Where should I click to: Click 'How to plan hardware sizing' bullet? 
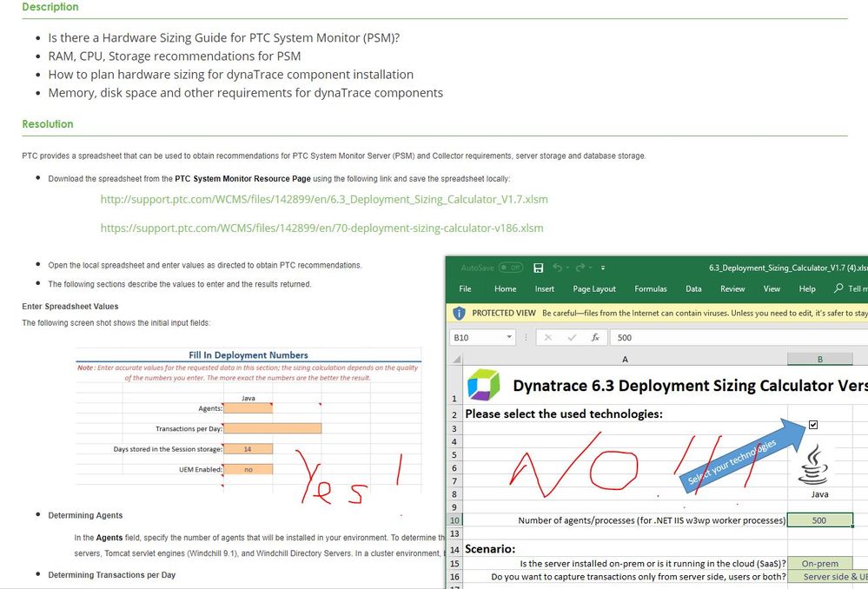[231, 74]
